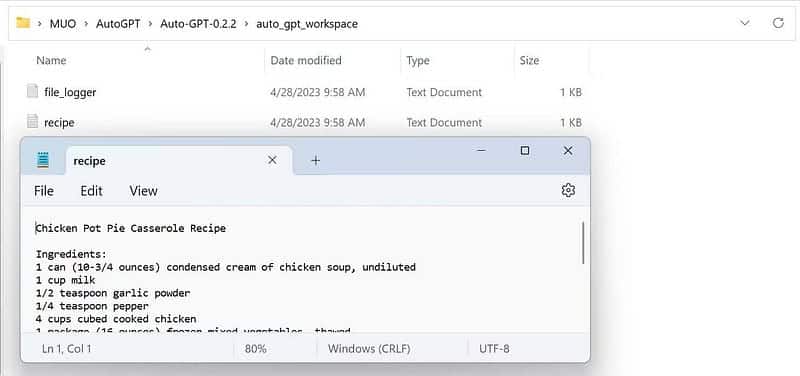The height and width of the screenshot is (376, 800).
Task: Expand chevron after MUO in breadcrumb
Action: (x=85, y=24)
